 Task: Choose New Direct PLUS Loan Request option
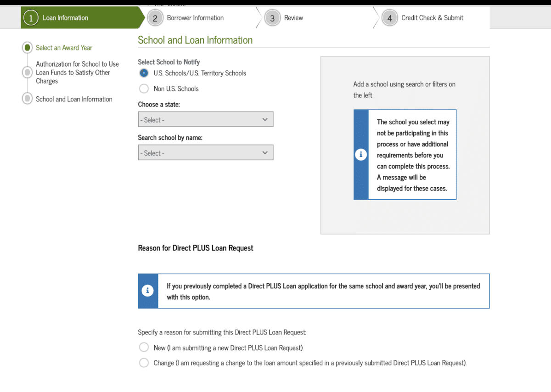[144, 347]
